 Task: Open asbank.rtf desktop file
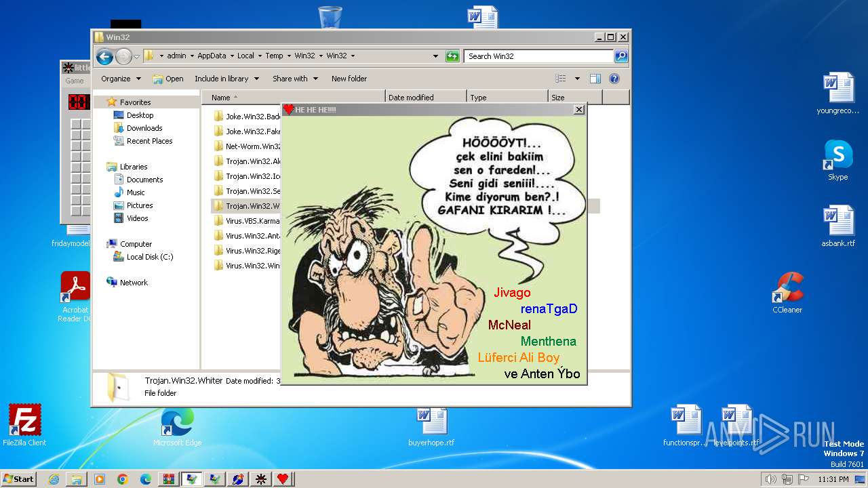838,226
